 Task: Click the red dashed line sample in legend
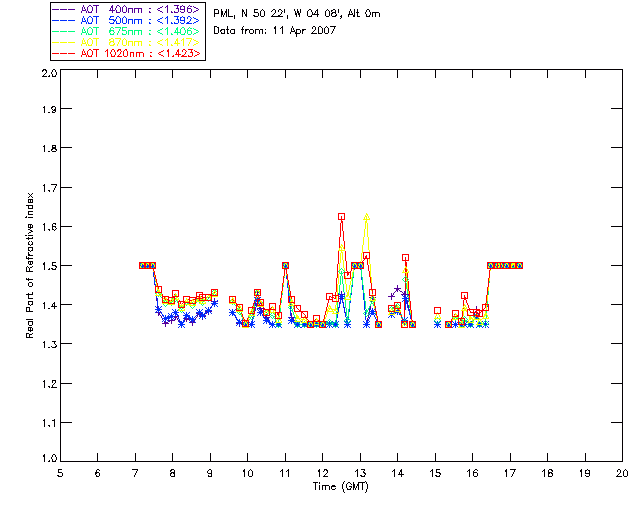64,53
